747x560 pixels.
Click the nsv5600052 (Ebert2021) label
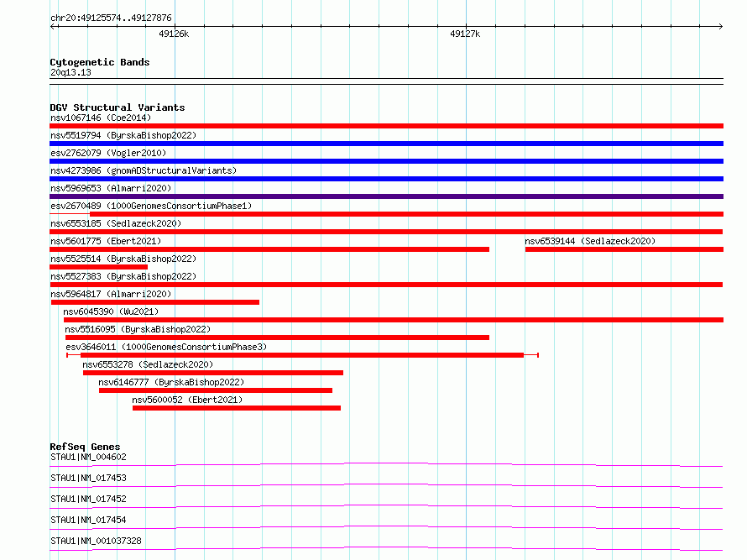[x=187, y=400]
